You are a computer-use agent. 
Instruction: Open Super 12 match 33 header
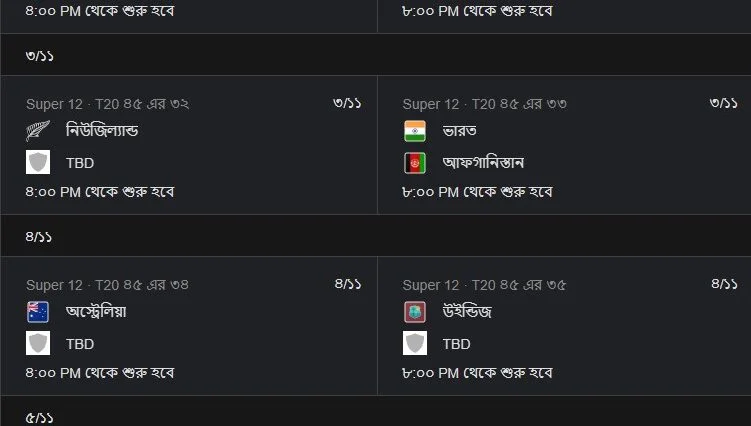[x=485, y=104]
